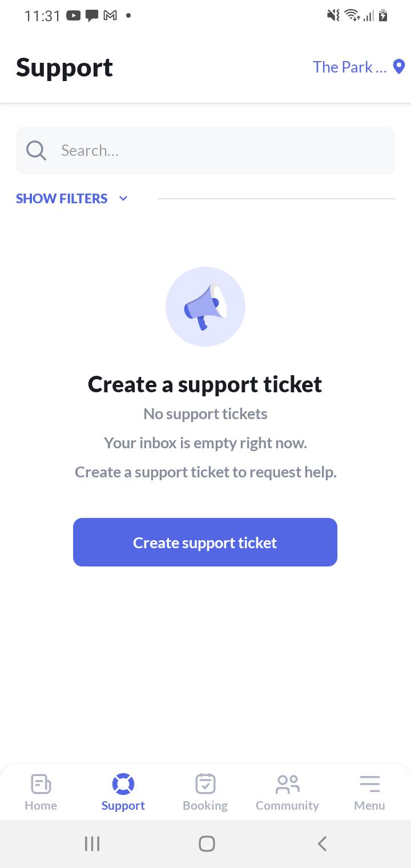
Task: Tap the Support lifebuoy icon
Action: [123, 783]
